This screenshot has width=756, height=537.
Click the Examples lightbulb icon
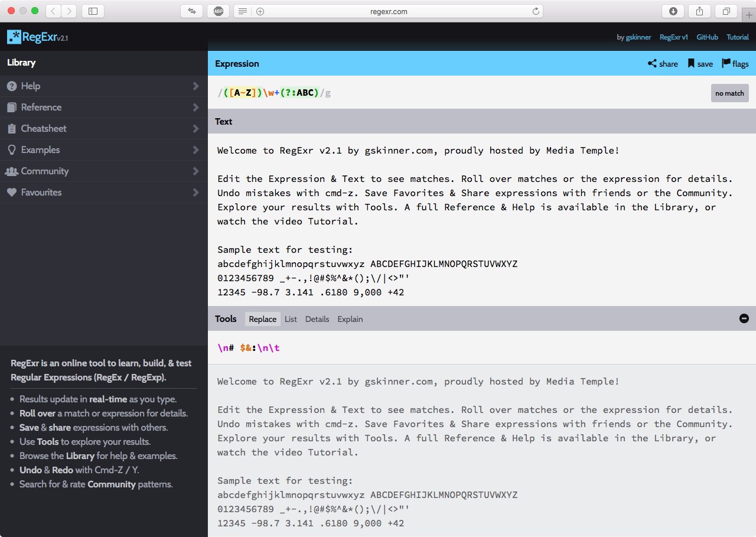point(11,150)
